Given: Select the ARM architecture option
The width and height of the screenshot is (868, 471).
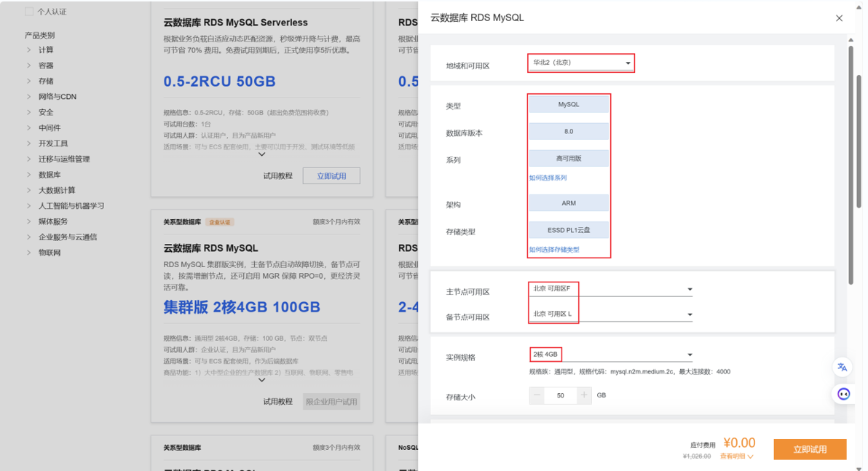Looking at the screenshot, I should (x=569, y=203).
